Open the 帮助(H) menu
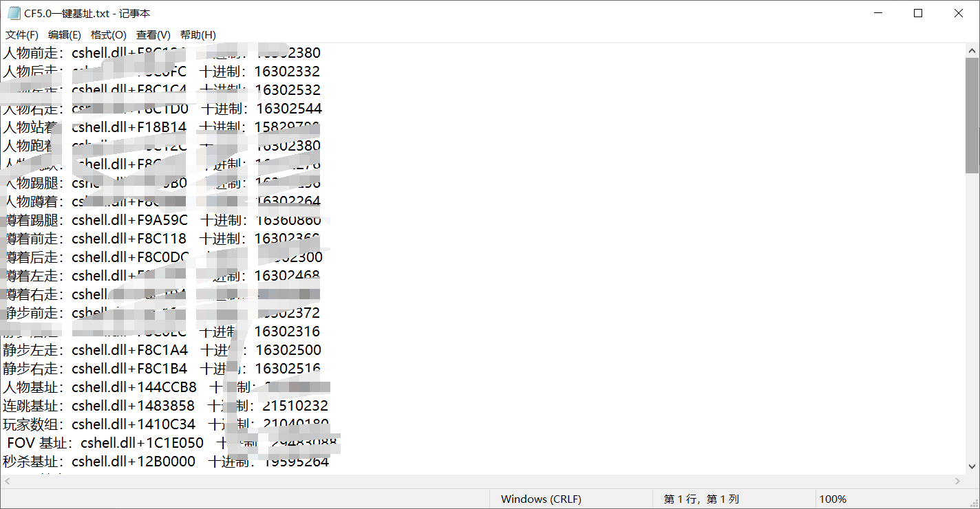This screenshot has height=509, width=980. [x=198, y=34]
